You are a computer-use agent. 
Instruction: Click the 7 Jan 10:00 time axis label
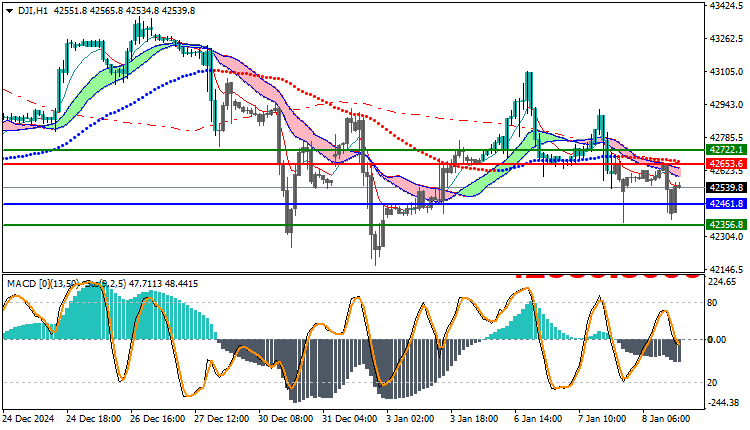pos(602,419)
